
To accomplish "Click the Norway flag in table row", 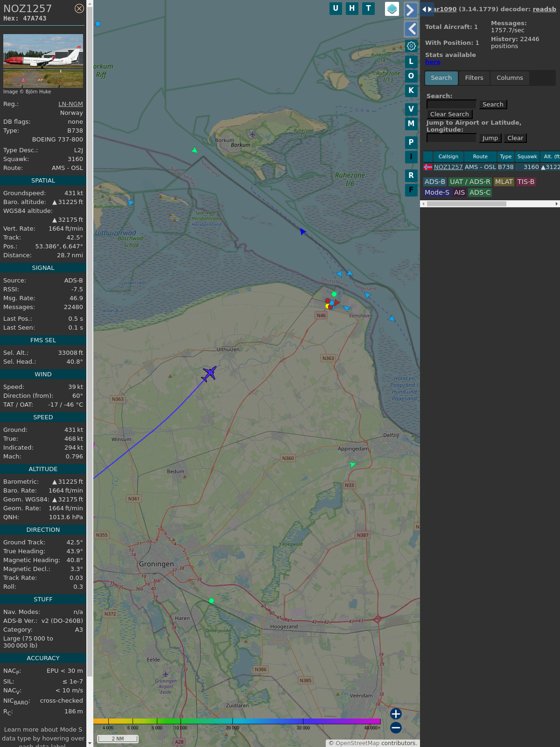I will [x=428, y=167].
